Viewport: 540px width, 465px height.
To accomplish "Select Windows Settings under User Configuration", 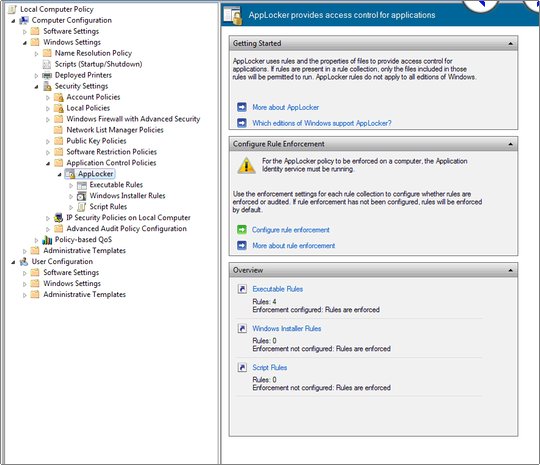I will click(x=72, y=283).
